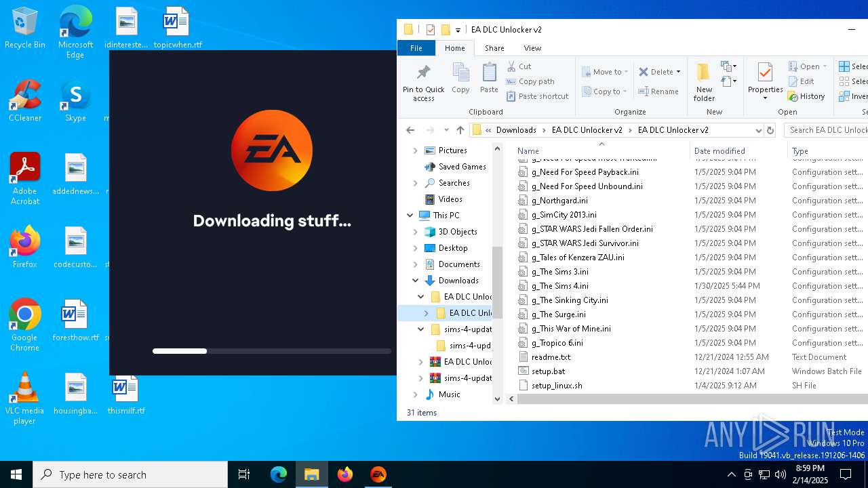Click the Paste ribbon icon
This screenshot has width=868, height=488.
[489, 79]
